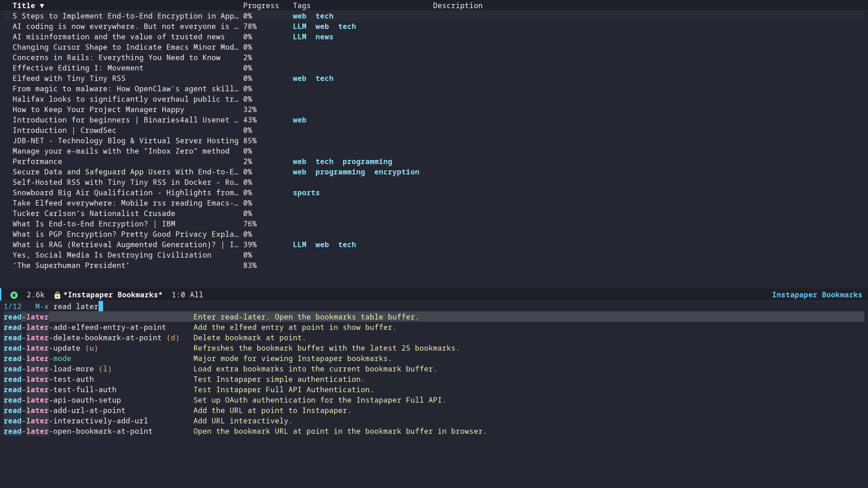
Task: Choose read-later-test-full-auth command
Action: 60,390
